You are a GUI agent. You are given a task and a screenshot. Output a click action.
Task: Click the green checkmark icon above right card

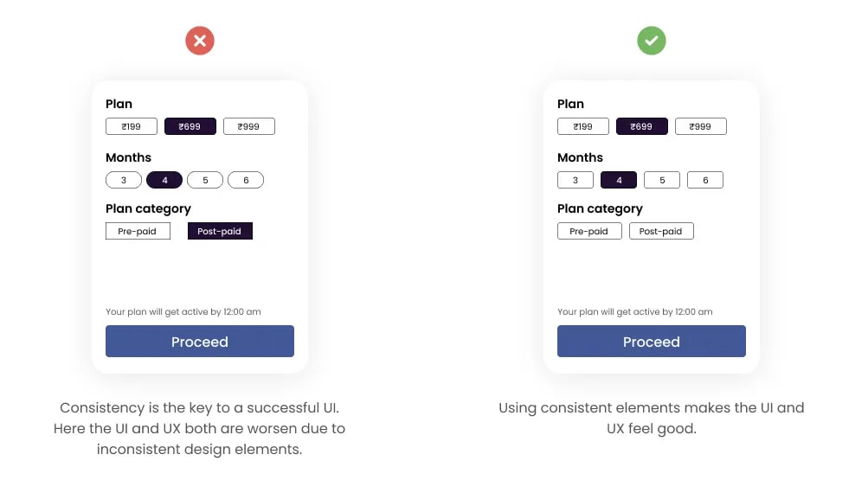[652, 41]
